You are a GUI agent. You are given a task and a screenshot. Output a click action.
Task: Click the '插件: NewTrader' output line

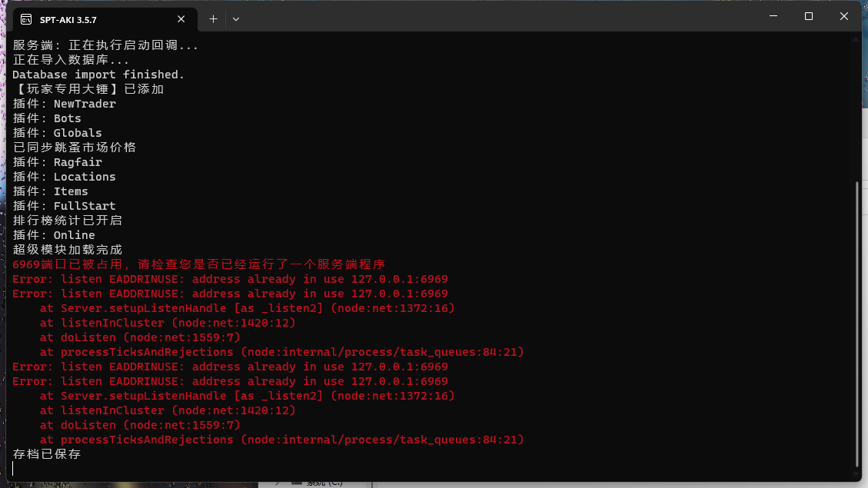(x=65, y=104)
